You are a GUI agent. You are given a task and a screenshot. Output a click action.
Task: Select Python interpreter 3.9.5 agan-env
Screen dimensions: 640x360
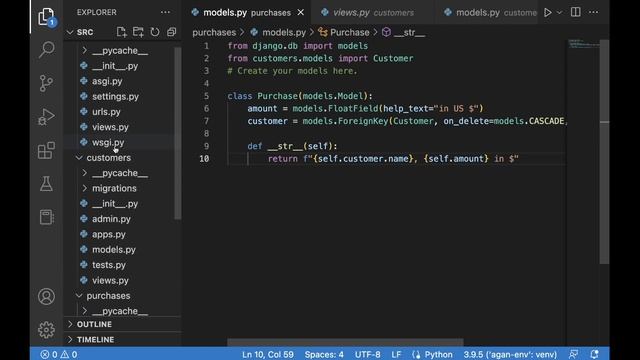click(x=510, y=354)
